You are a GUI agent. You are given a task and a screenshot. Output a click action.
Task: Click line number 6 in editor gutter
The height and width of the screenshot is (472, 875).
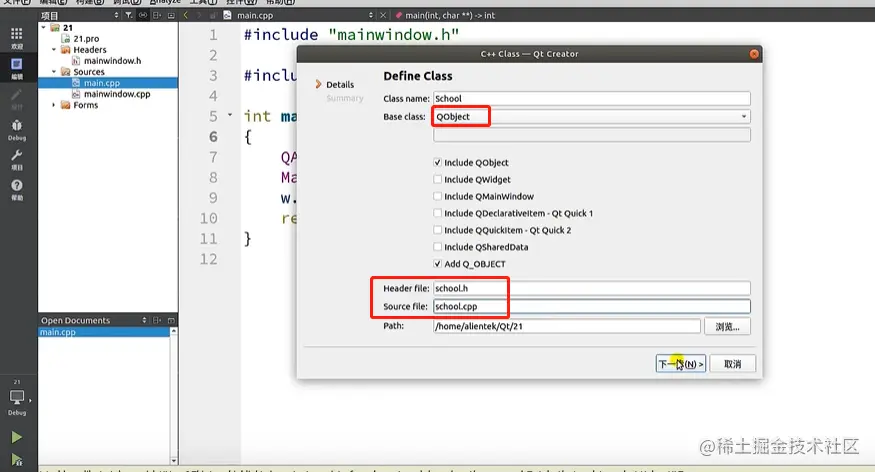213,137
